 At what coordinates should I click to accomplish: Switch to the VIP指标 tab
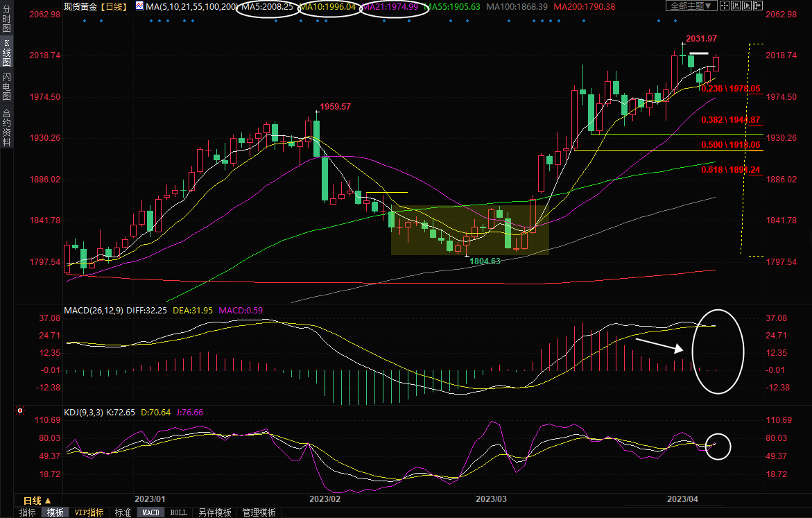click(x=89, y=512)
